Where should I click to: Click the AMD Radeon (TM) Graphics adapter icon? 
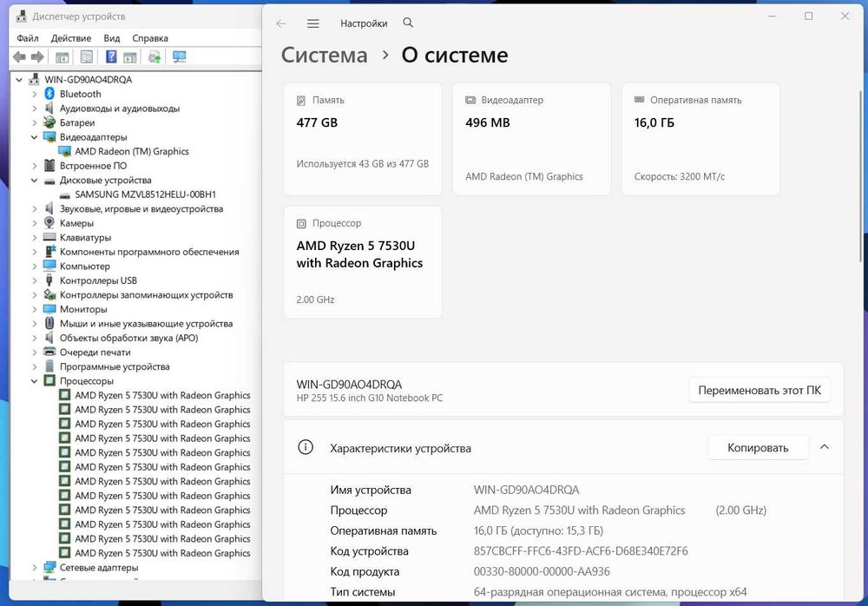pyautogui.click(x=65, y=151)
